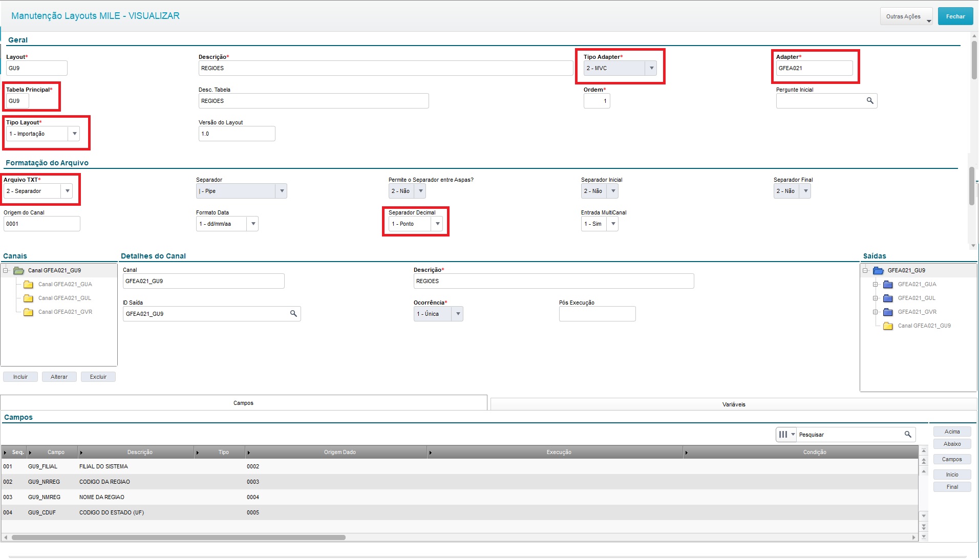Click the Formatação do Arquivo vertical scrollbar thumb
980x560 pixels.
[972, 186]
